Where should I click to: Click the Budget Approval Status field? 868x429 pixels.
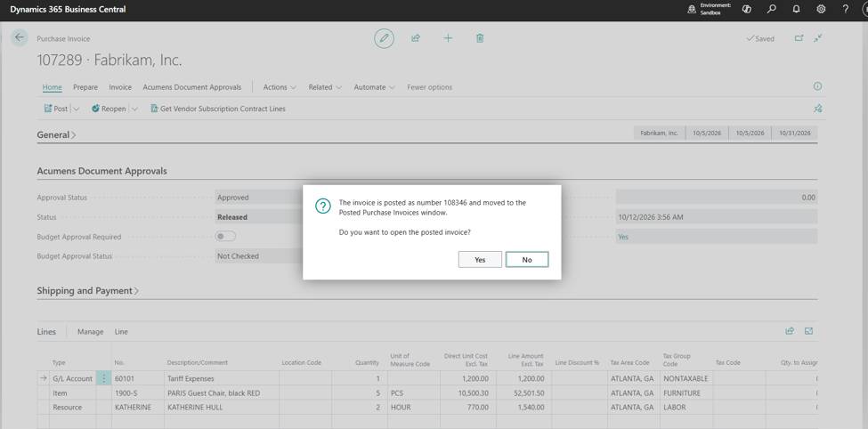tap(258, 256)
